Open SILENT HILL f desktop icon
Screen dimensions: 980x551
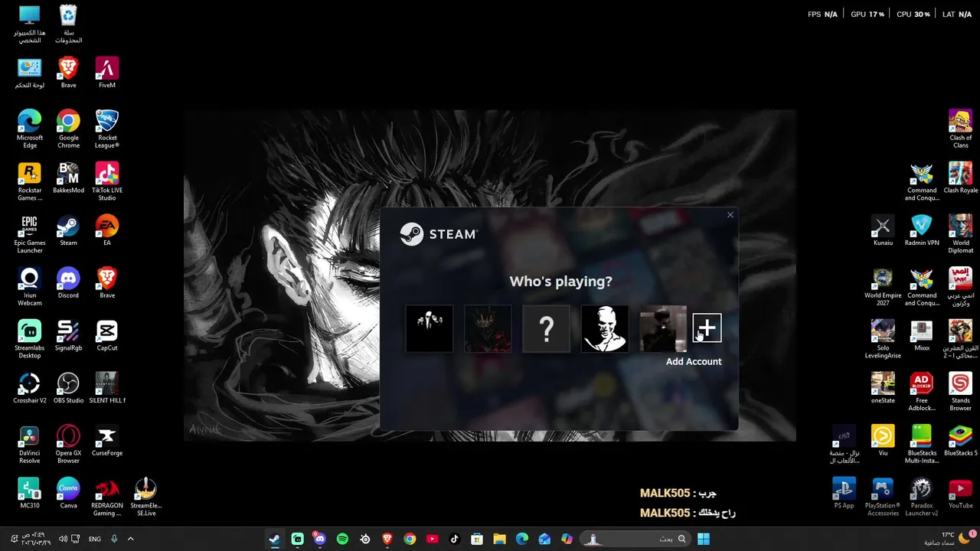click(x=107, y=388)
